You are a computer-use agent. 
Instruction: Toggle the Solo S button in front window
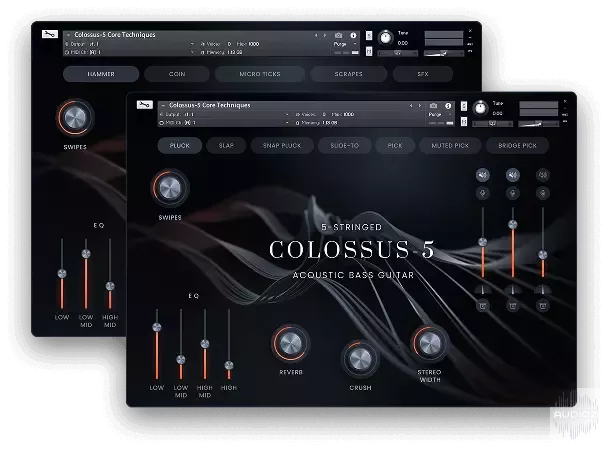pyautogui.click(x=464, y=106)
